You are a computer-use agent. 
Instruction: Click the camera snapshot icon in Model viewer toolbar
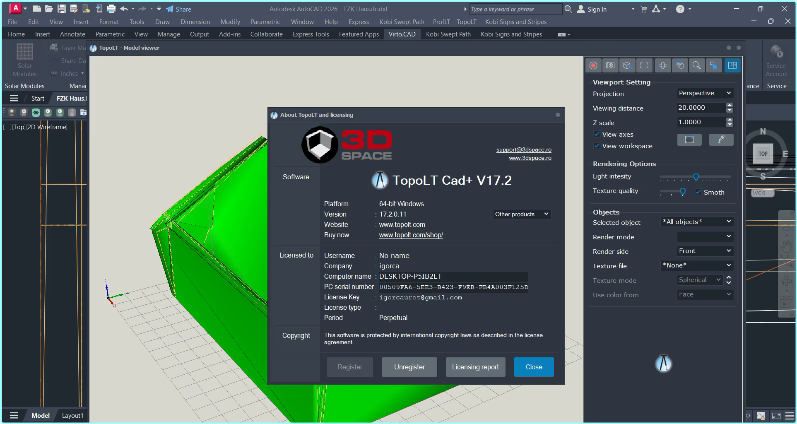click(x=610, y=66)
